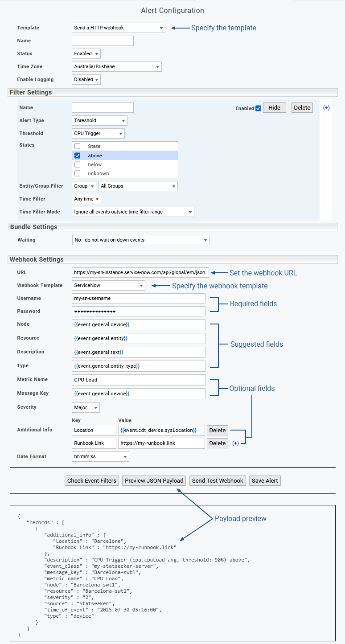Click the webhook URL input field

(140, 272)
